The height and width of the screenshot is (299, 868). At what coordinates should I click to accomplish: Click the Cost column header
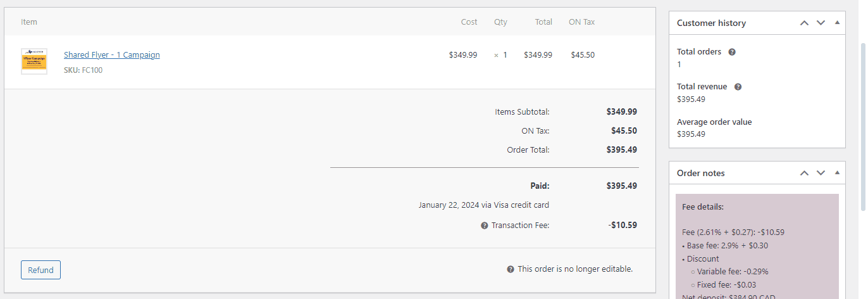click(x=469, y=22)
